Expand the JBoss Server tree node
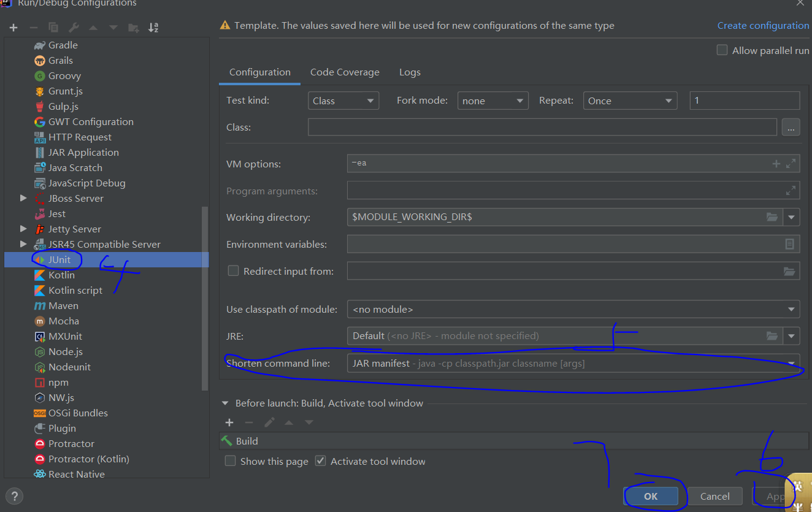 pyautogui.click(x=23, y=198)
